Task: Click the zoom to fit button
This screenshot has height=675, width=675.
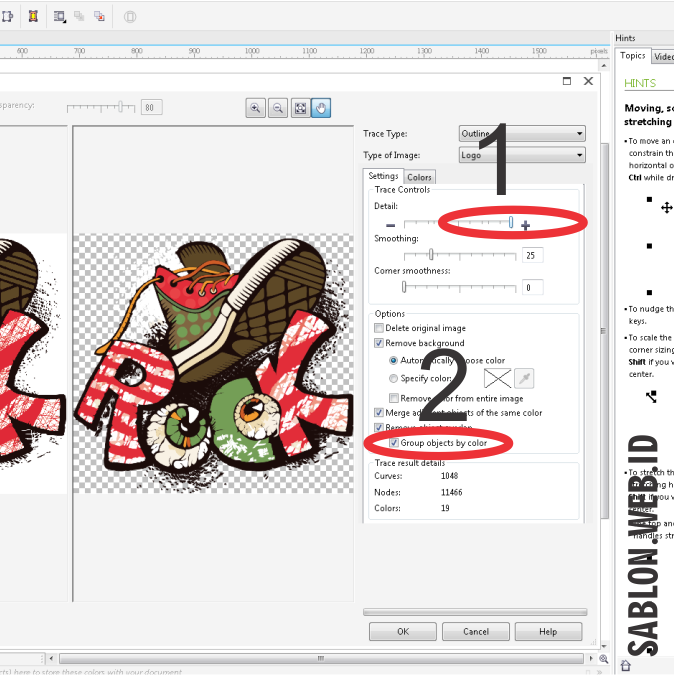Action: pyautogui.click(x=300, y=108)
